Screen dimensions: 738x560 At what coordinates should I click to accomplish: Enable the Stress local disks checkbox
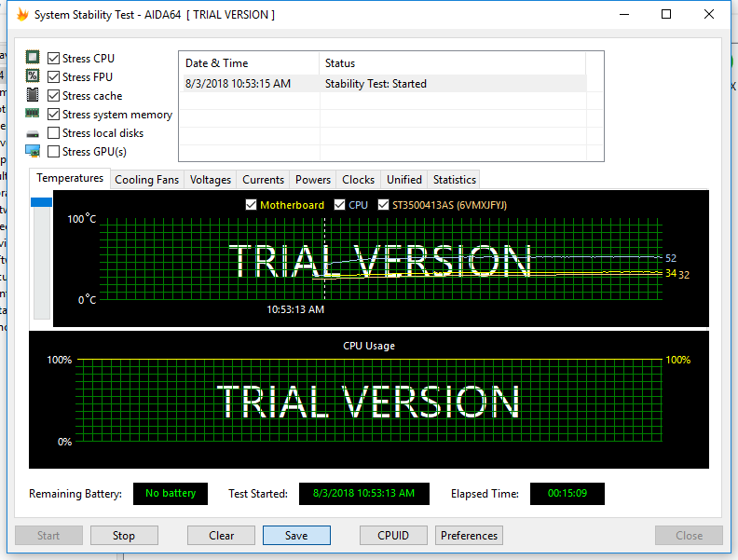(54, 133)
